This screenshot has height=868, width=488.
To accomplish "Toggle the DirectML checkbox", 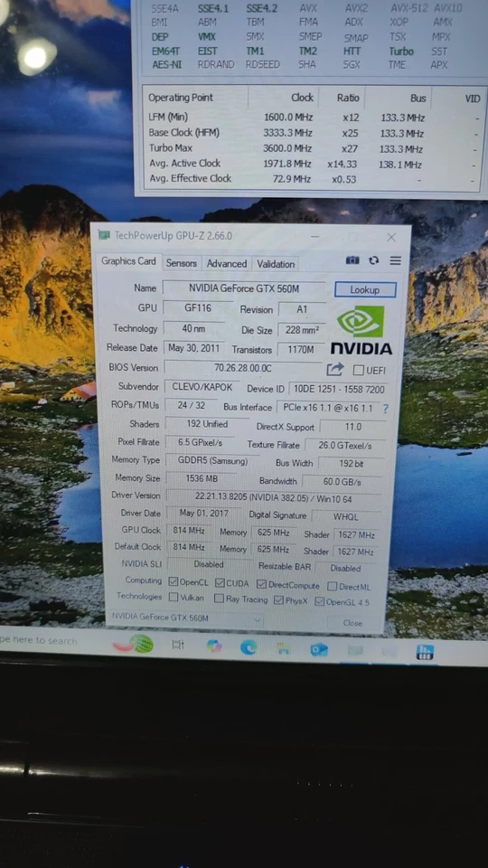I will coord(332,586).
